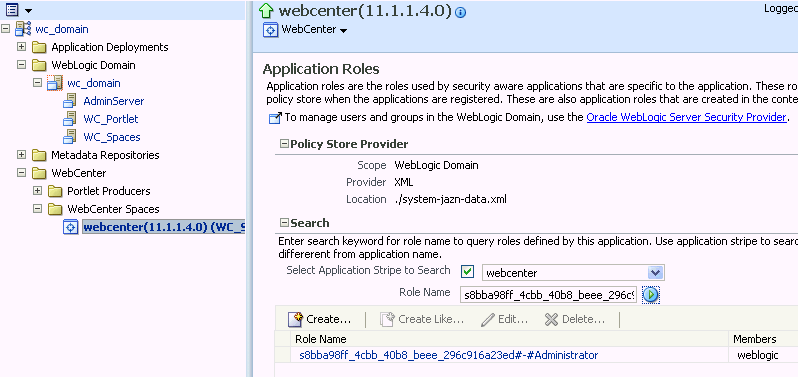The width and height of the screenshot is (798, 377).
Task: Click the Application Deployments folder icon
Action: tap(39, 47)
